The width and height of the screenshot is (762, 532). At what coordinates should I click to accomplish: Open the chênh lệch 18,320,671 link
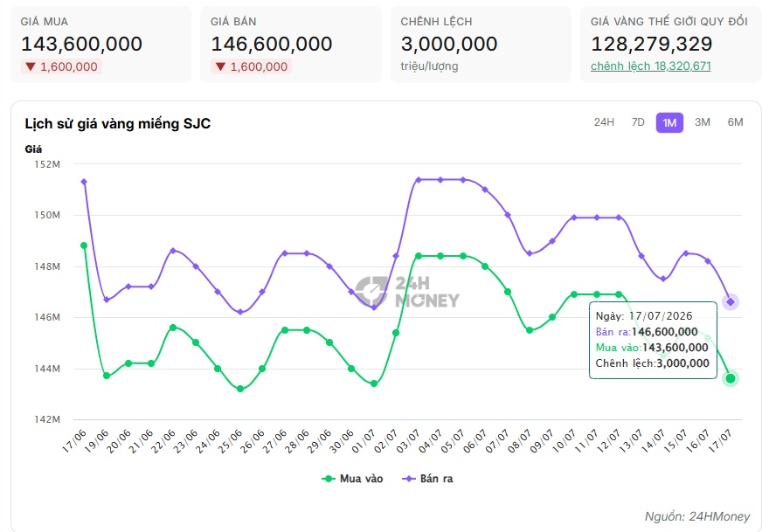point(651,66)
